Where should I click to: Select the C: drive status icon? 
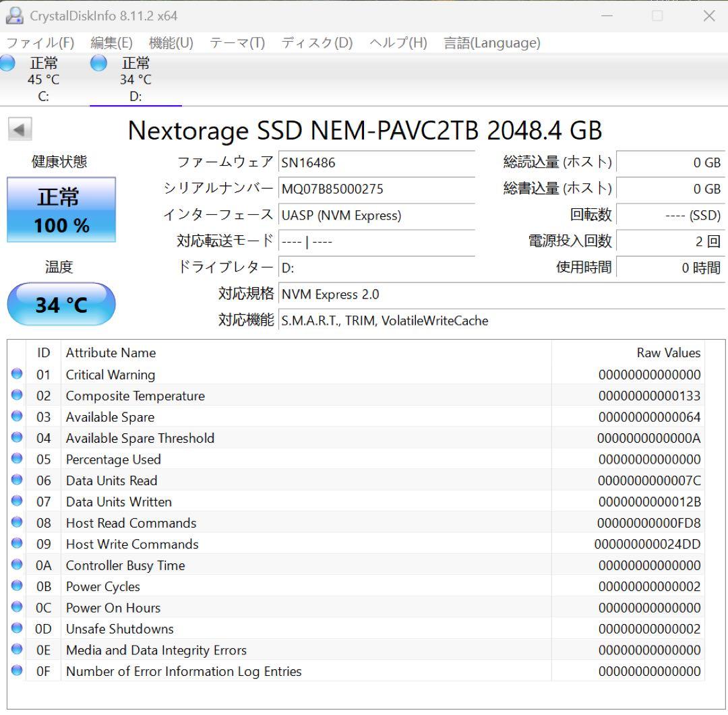coord(7,63)
